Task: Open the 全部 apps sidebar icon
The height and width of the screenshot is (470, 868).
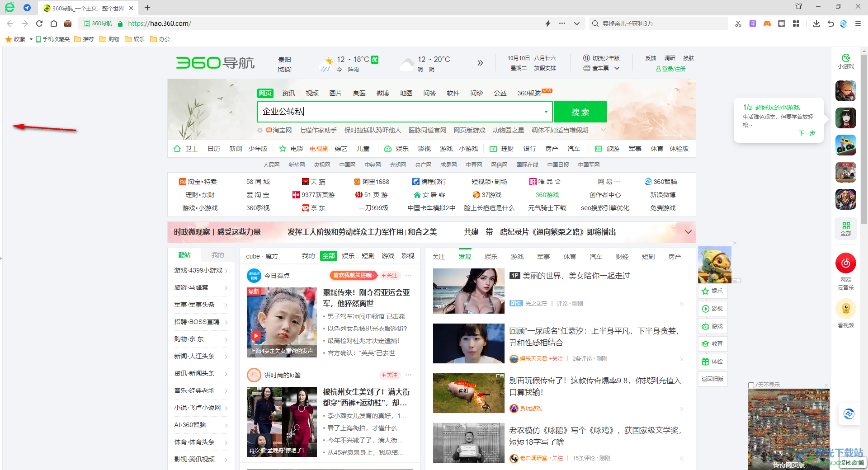Action: click(846, 229)
